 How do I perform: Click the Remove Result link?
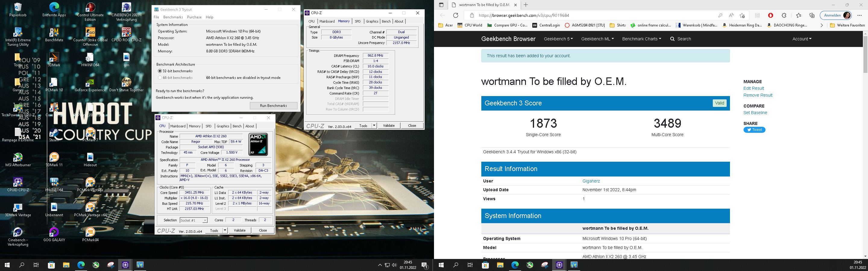tap(758, 95)
